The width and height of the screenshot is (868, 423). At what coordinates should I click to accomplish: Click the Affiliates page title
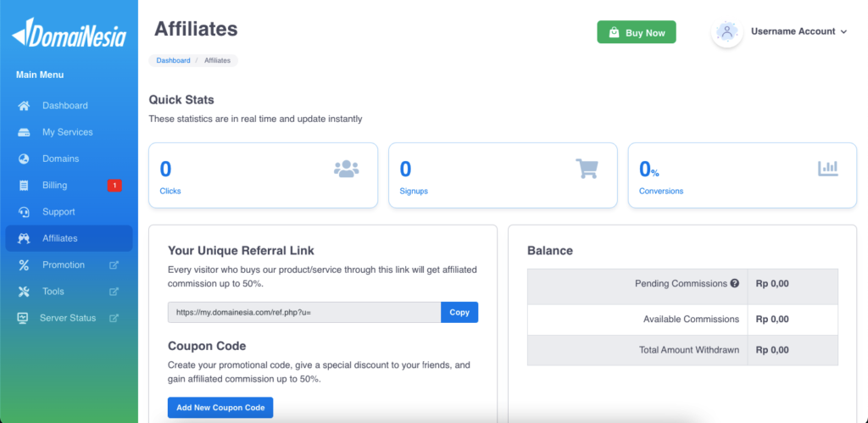pos(196,29)
